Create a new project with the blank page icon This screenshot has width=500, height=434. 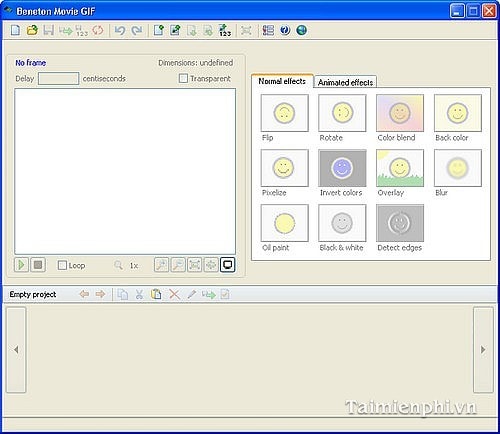pos(15,30)
